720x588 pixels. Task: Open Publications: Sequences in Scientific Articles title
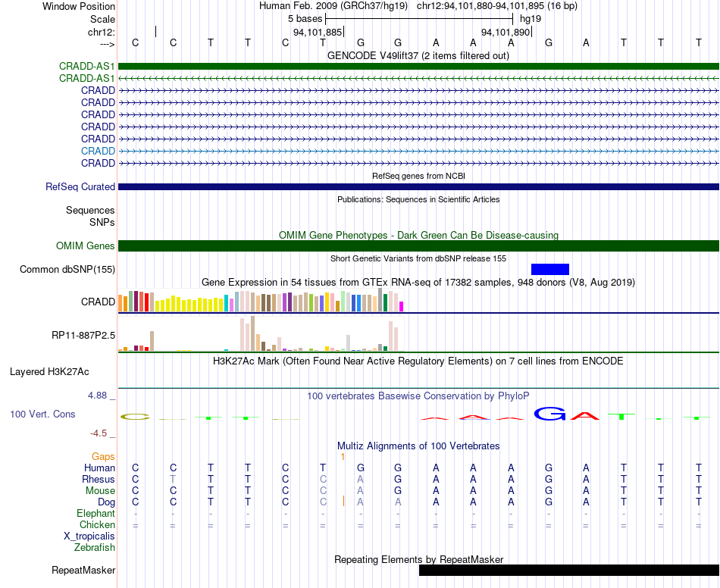pos(418,199)
